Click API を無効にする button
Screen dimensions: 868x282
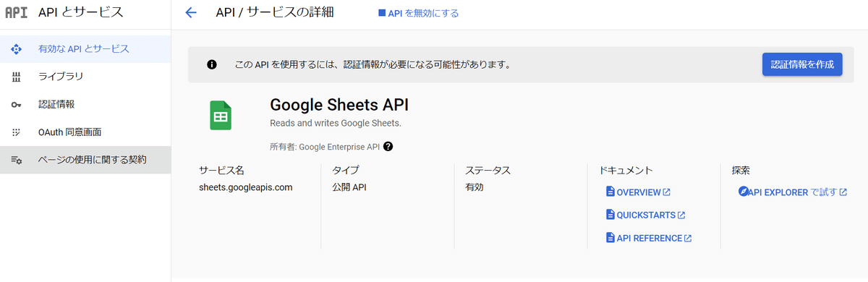[x=418, y=13]
